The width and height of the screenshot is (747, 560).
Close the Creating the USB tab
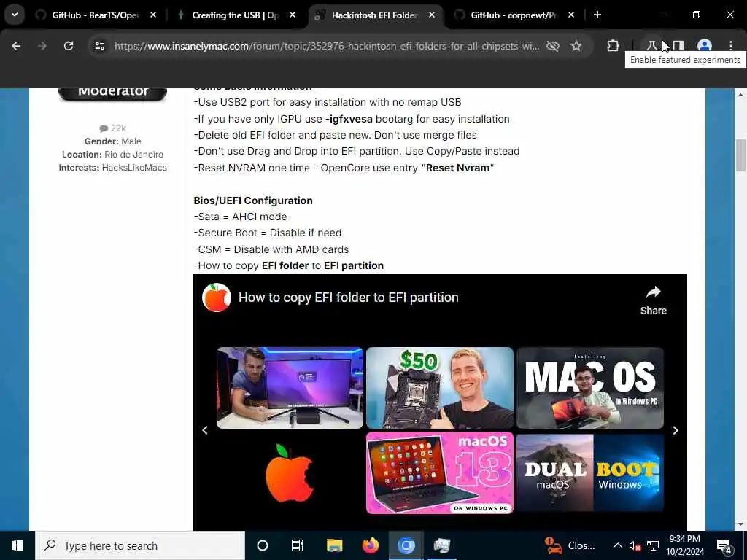coord(293,15)
